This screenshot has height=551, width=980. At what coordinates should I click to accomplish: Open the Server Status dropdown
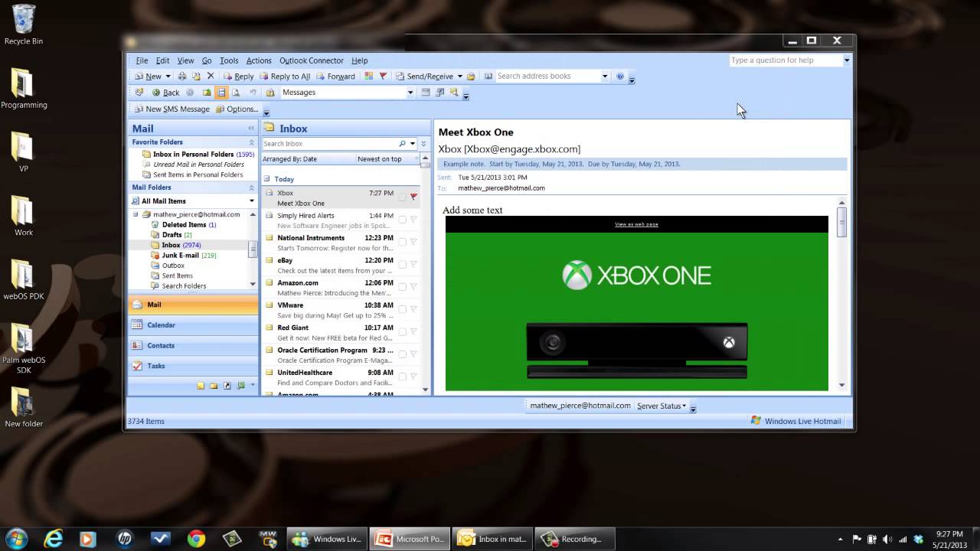(x=661, y=406)
